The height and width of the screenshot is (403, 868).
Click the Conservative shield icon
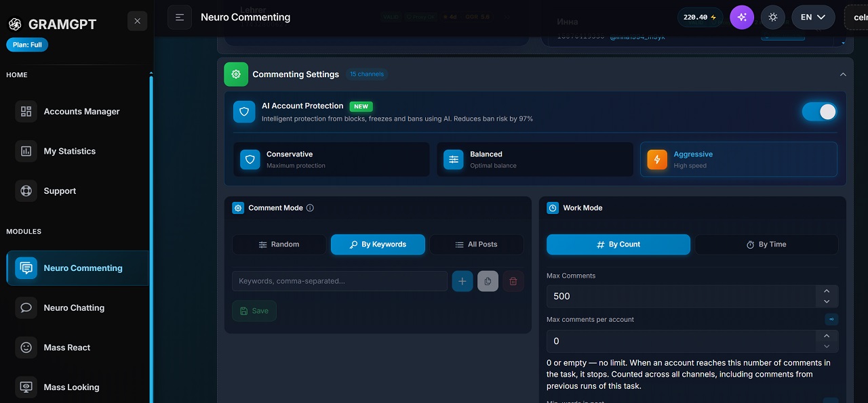250,159
